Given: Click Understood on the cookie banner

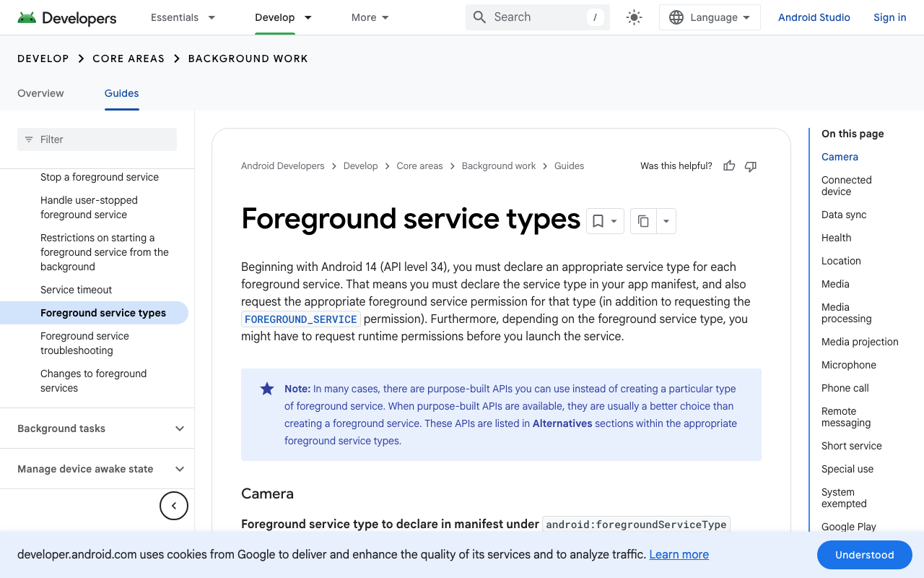Looking at the screenshot, I should [x=865, y=555].
